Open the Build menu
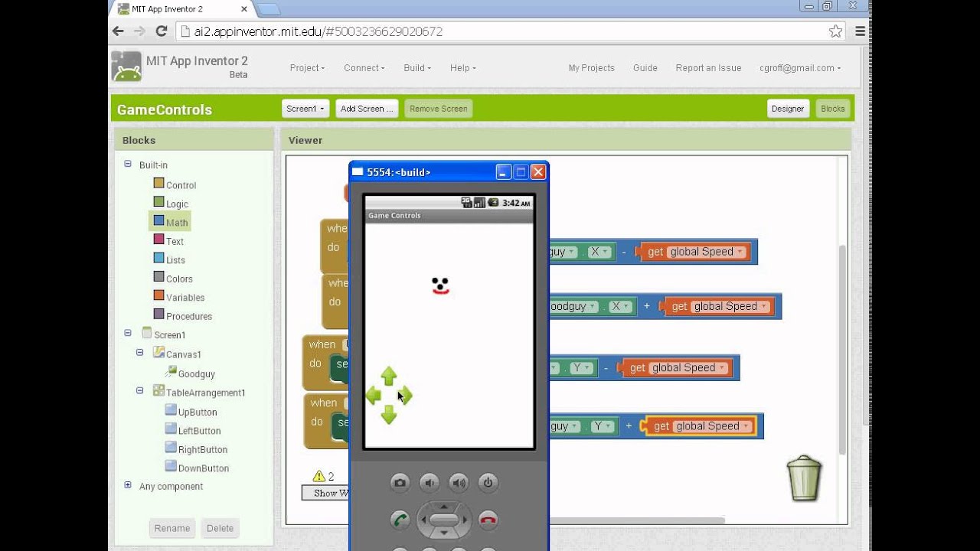 click(417, 68)
